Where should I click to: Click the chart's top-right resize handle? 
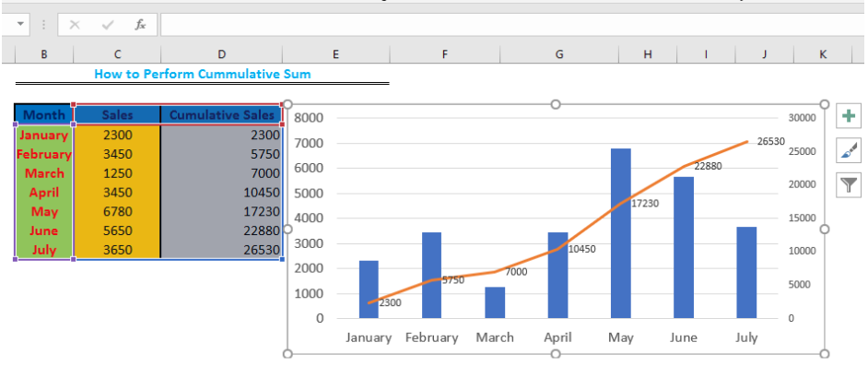pyautogui.click(x=824, y=105)
